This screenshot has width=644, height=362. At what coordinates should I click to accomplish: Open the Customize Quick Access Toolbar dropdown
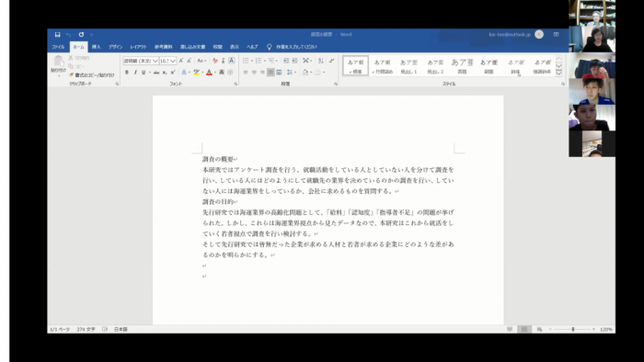pos(92,35)
